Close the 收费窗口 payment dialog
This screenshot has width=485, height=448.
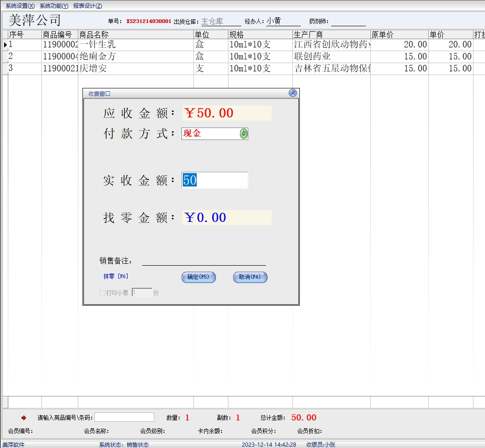coord(292,93)
